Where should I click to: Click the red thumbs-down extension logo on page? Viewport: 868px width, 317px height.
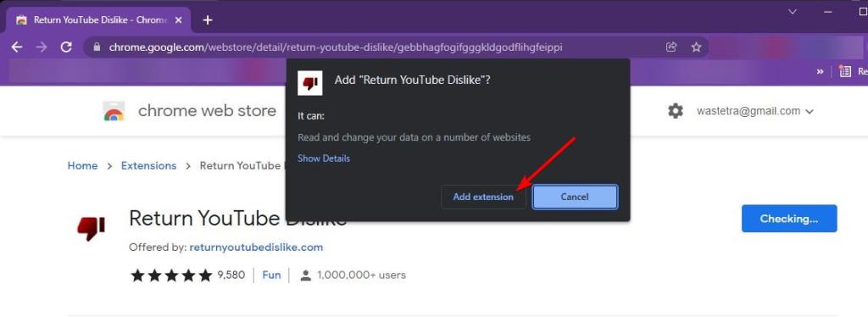92,228
